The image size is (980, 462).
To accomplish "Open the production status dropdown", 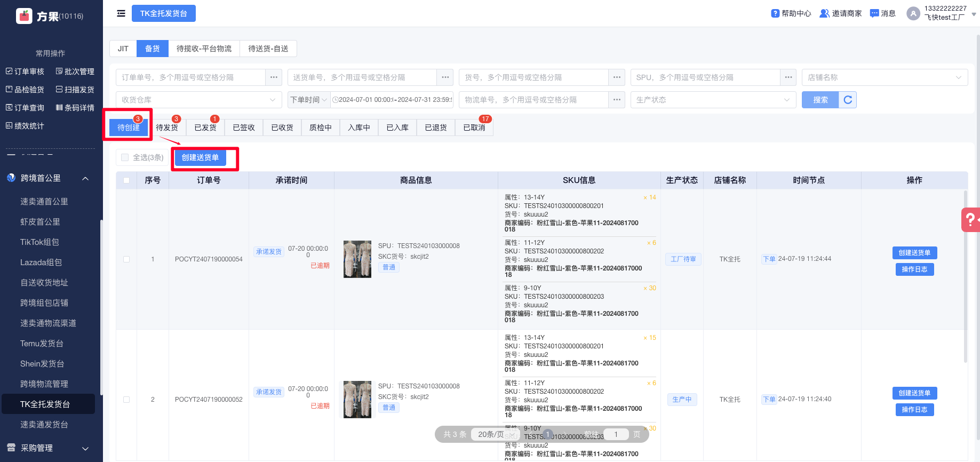I will coord(713,100).
